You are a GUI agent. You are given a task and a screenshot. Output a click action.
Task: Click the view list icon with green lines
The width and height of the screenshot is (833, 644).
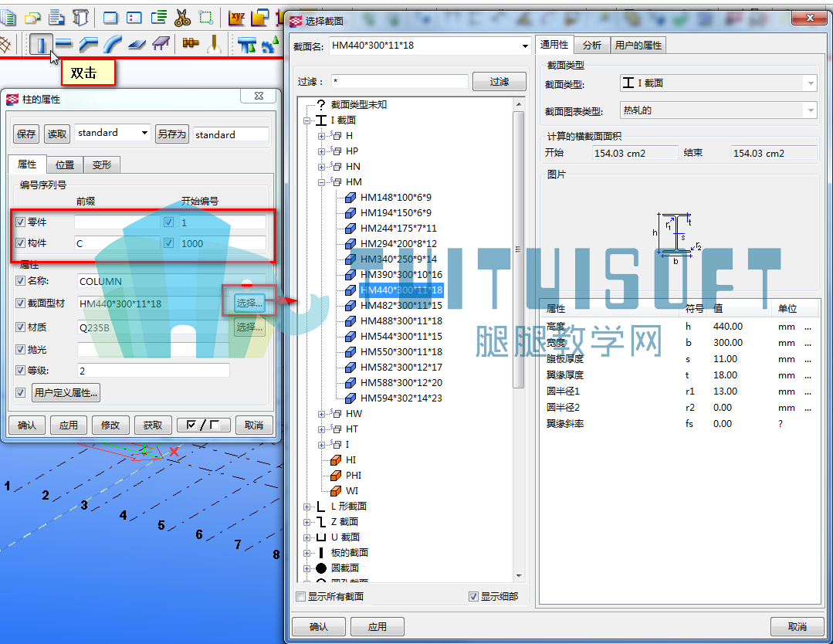pos(159,18)
